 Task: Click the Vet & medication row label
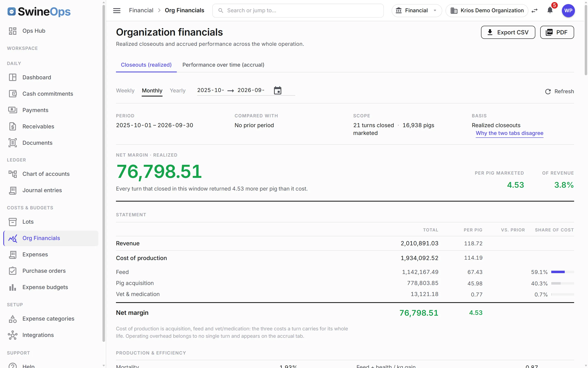coord(138,294)
